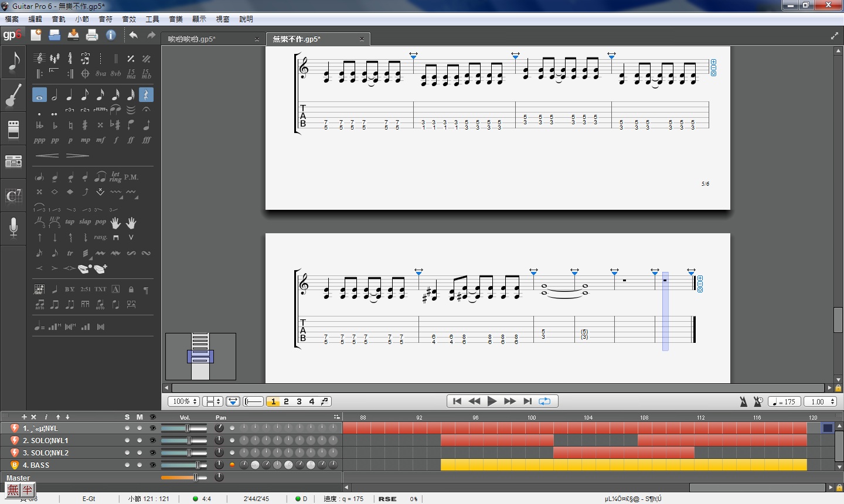
Task: Turn the BASS track pan knob
Action: pos(219,465)
